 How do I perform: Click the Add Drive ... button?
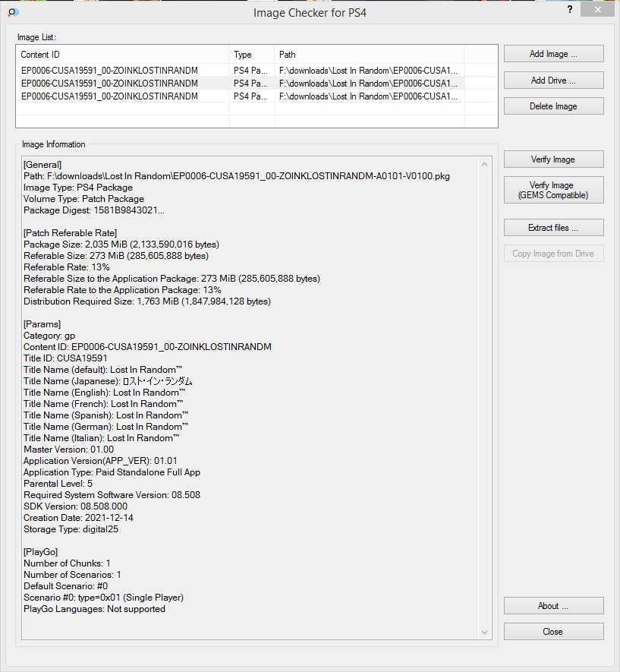[554, 80]
